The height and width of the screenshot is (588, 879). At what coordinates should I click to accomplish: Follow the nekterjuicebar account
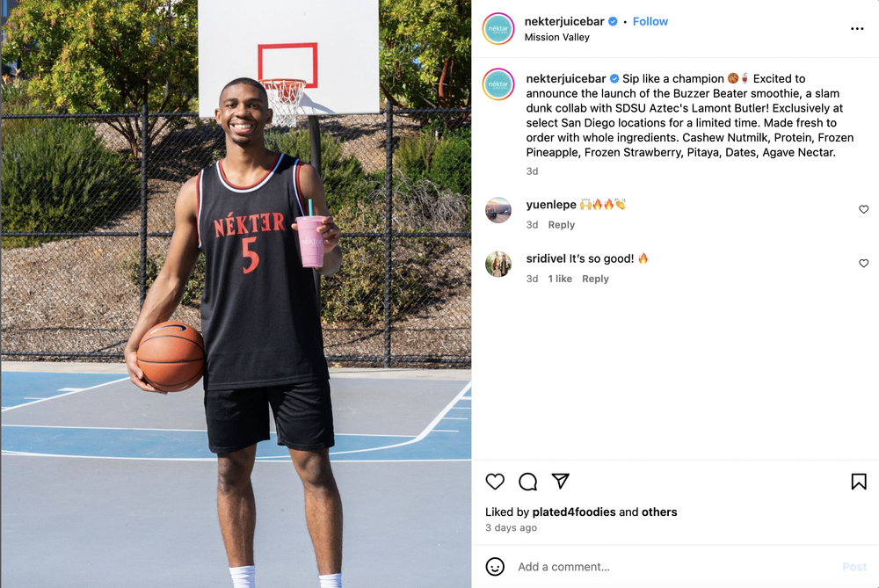click(x=650, y=21)
